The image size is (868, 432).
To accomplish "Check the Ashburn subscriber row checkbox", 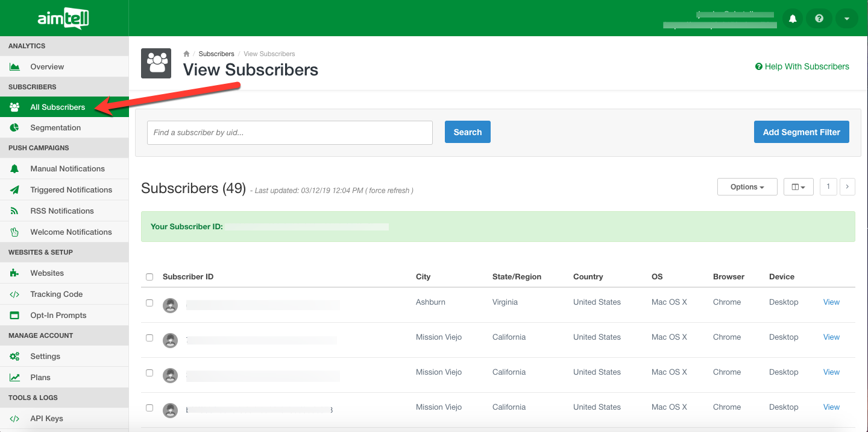I will pos(149,303).
